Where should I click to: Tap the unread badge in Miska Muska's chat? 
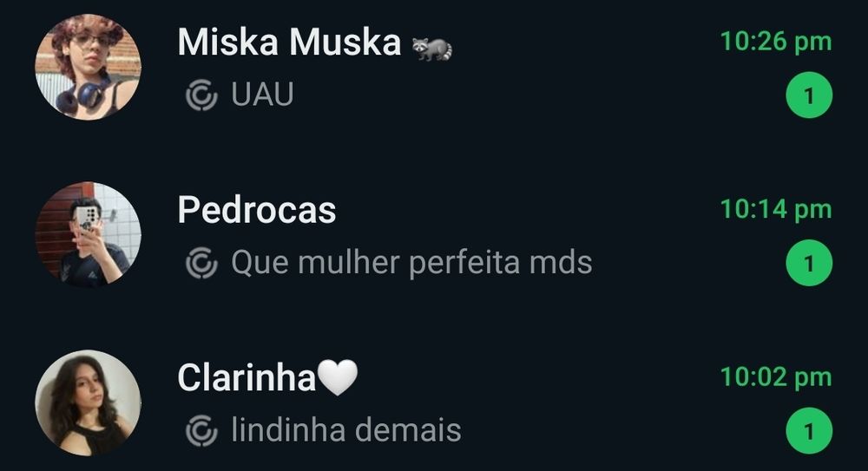tap(809, 95)
